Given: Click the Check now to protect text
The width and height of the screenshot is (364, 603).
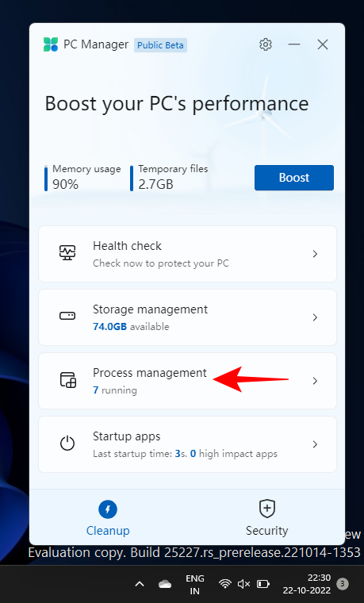Looking at the screenshot, I should [x=161, y=263].
